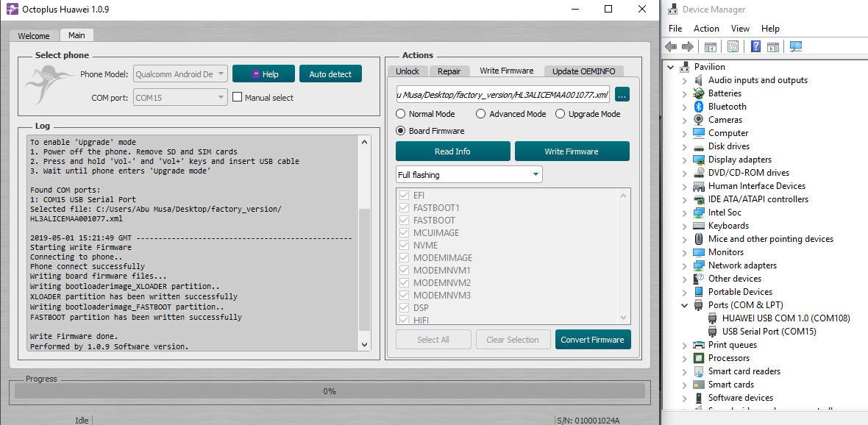Open the Action menu in Device Manager
The height and width of the screenshot is (425, 868).
click(706, 29)
